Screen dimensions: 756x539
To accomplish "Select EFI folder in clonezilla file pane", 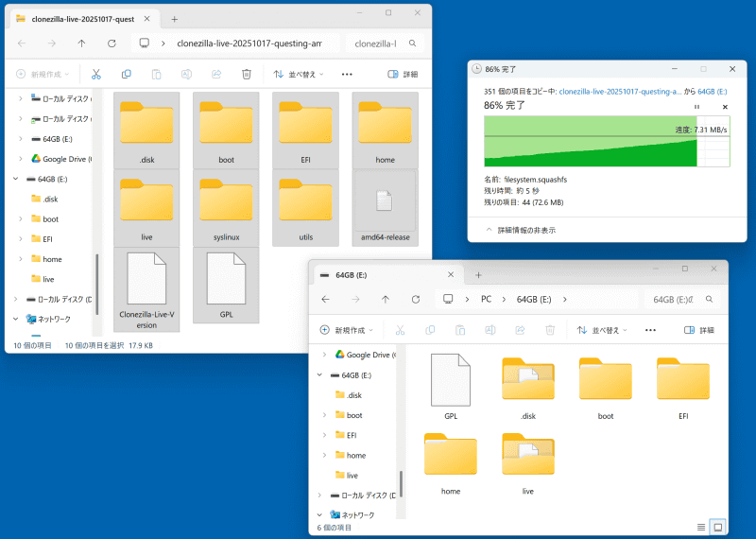I will tap(305, 130).
